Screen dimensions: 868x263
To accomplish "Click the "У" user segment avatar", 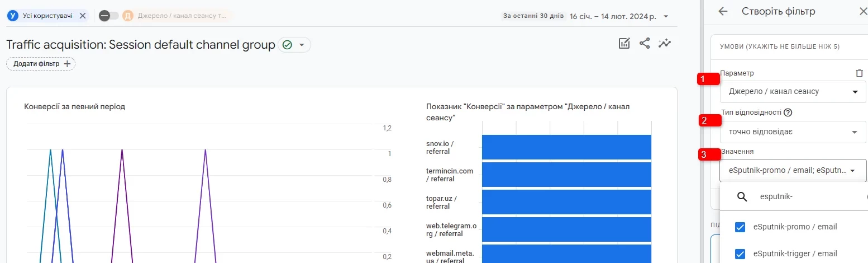I will [13, 16].
